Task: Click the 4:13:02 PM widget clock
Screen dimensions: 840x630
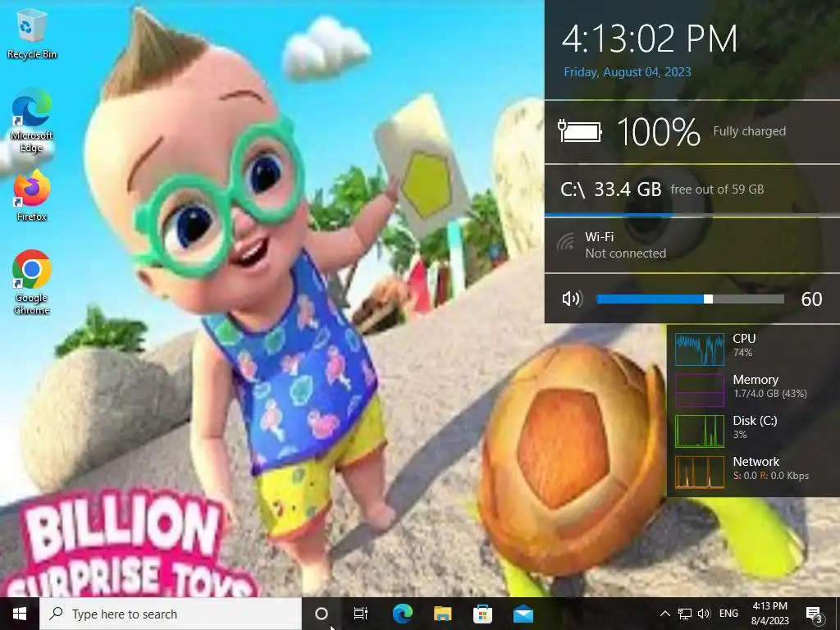Action: tap(650, 39)
